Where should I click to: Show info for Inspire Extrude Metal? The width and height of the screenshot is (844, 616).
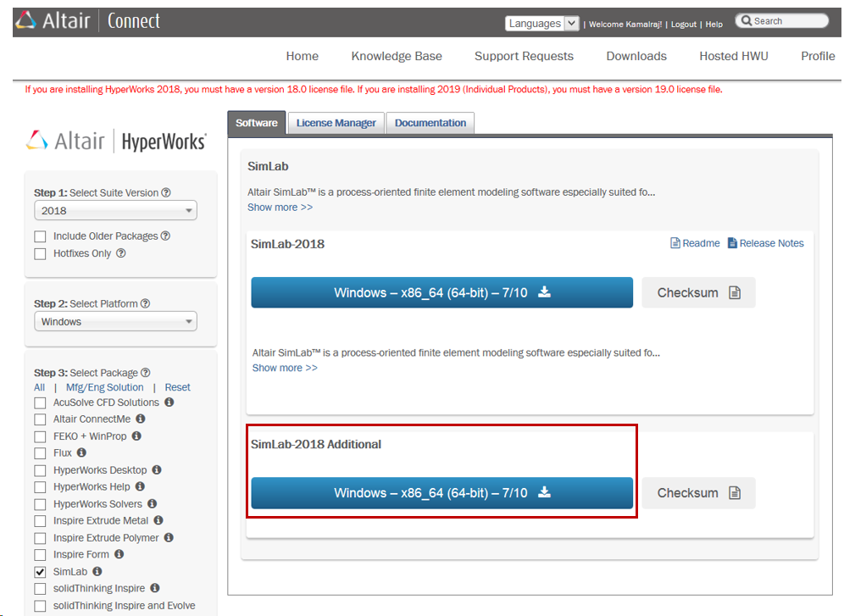[x=158, y=520]
